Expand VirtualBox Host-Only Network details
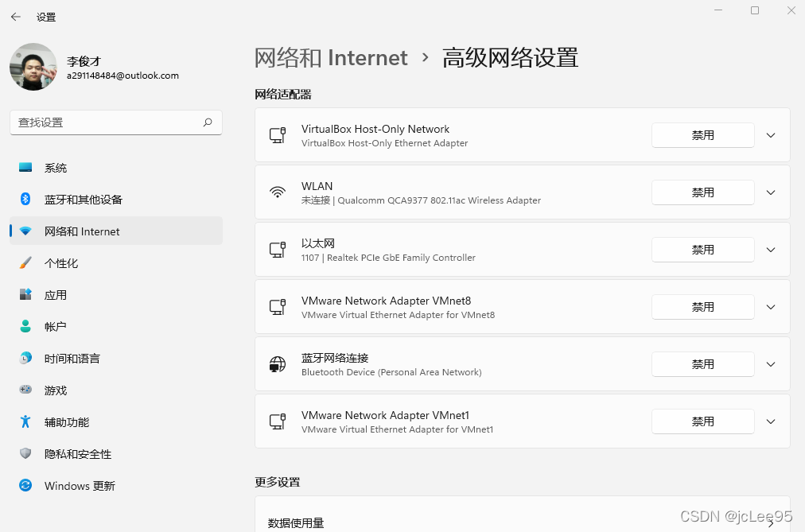The width and height of the screenshot is (805, 532). click(771, 135)
